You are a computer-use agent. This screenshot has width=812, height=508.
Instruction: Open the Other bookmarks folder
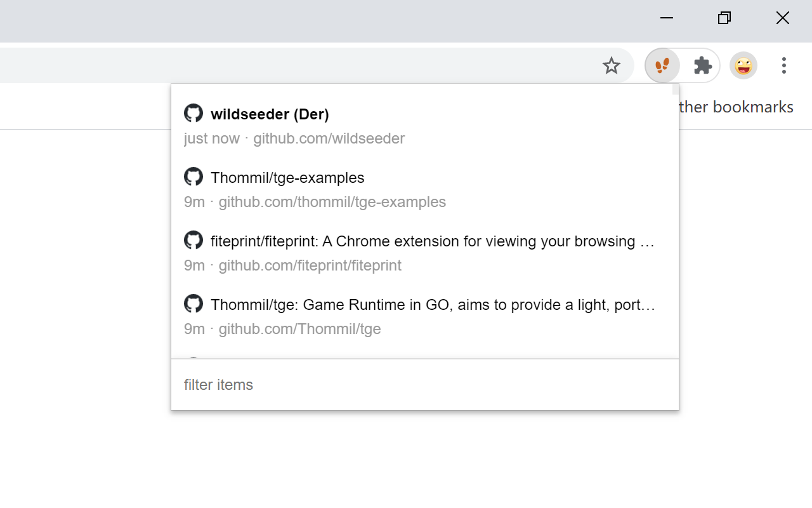click(736, 107)
